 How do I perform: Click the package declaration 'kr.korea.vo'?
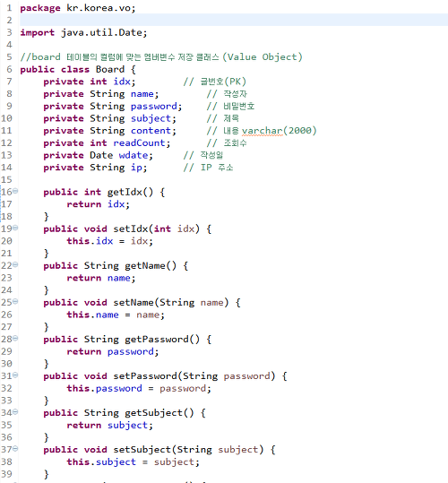(99, 8)
